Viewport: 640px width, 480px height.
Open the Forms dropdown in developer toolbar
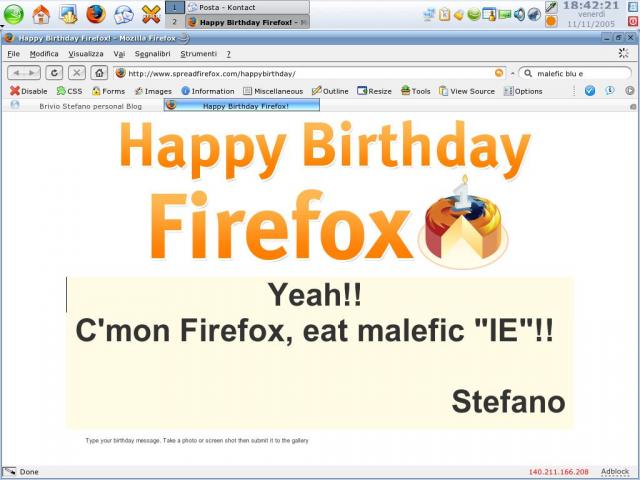pos(108,91)
